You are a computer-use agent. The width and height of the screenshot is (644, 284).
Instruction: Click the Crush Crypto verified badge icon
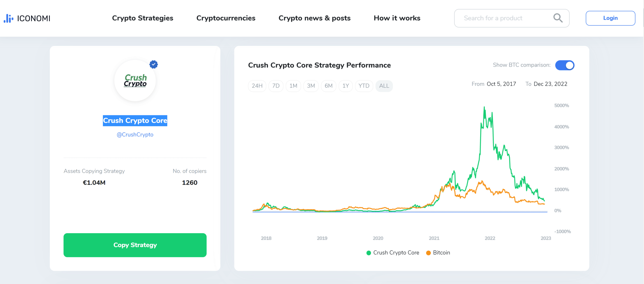coord(154,64)
